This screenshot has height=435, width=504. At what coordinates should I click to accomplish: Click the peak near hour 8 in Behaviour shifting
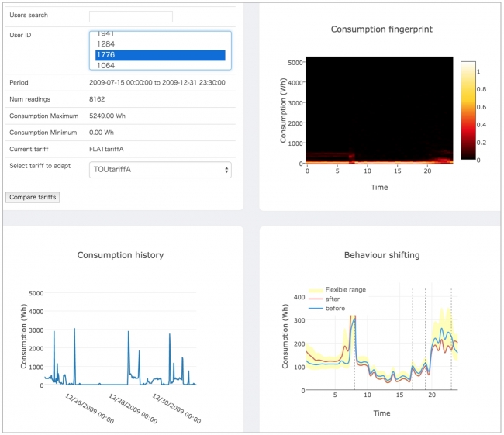[353, 316]
